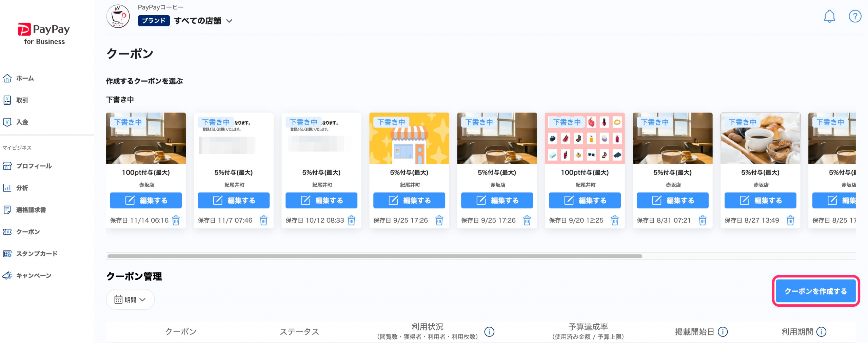Click the クーポンを作成する button
The image size is (868, 343).
(x=815, y=291)
